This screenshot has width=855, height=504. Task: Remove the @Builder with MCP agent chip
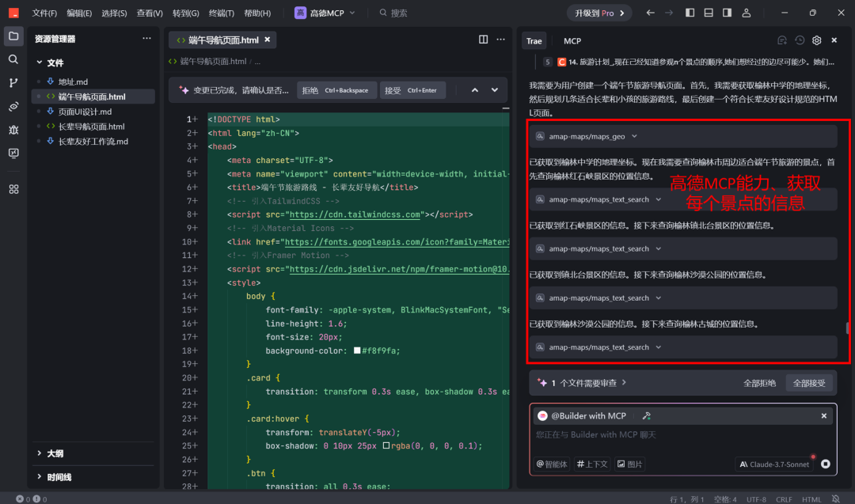click(824, 415)
